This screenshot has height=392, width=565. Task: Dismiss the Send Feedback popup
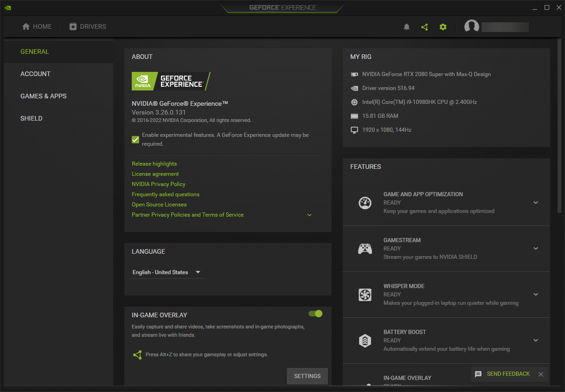pos(541,374)
